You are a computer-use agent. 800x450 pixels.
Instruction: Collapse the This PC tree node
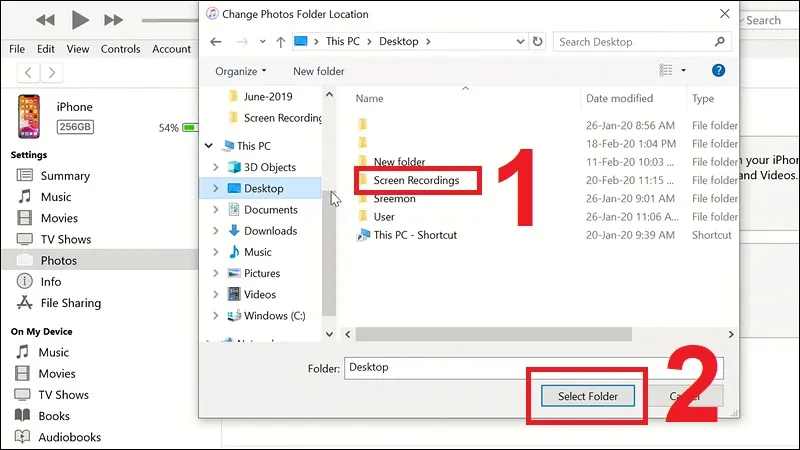209,146
